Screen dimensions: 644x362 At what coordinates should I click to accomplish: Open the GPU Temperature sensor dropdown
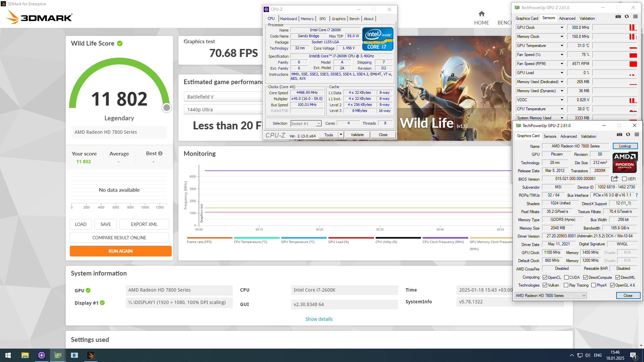coord(562,46)
